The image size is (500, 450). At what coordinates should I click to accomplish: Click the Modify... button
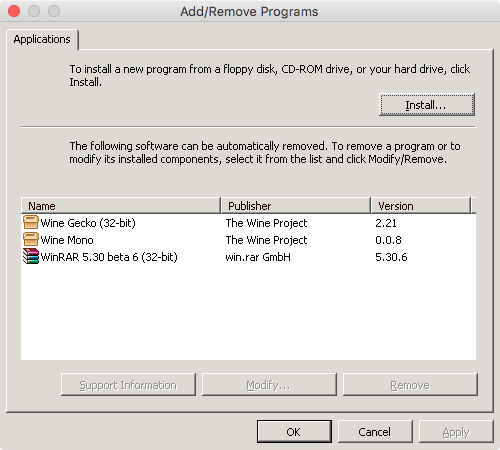click(x=269, y=385)
